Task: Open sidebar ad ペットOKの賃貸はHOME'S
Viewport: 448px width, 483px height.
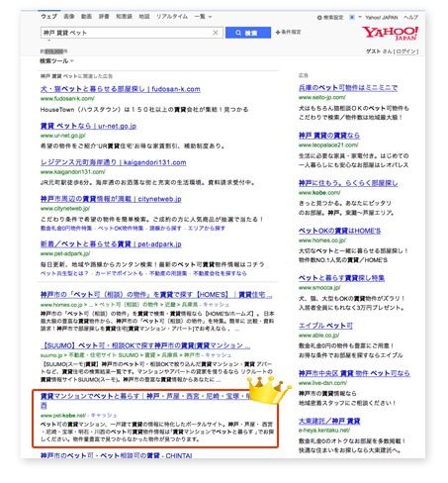Action: click(339, 231)
